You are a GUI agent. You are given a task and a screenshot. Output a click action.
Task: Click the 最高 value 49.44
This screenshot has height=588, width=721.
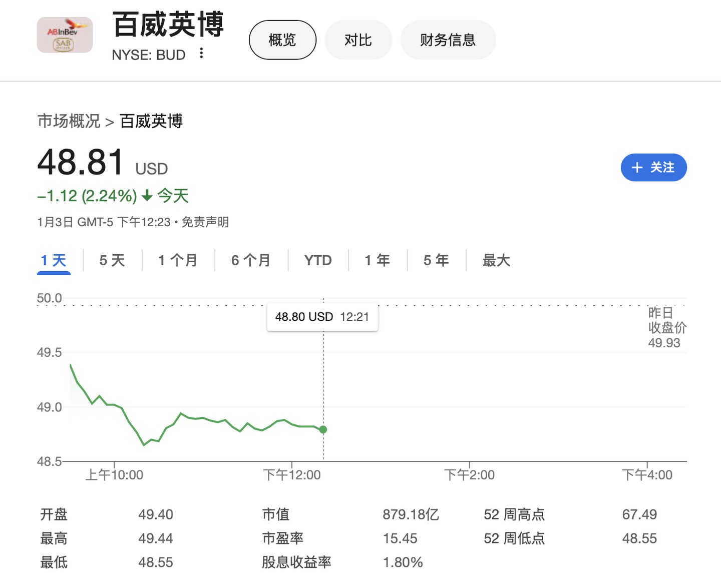tap(156, 538)
